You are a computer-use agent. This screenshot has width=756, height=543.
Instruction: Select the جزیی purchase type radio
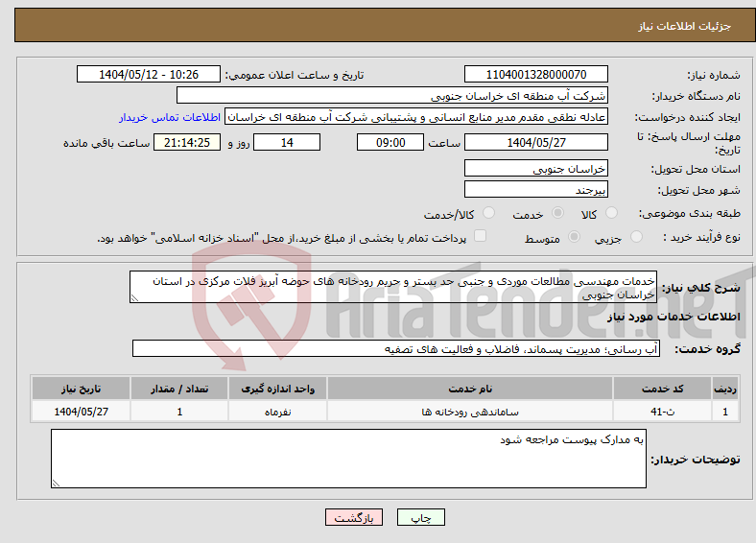636,236
